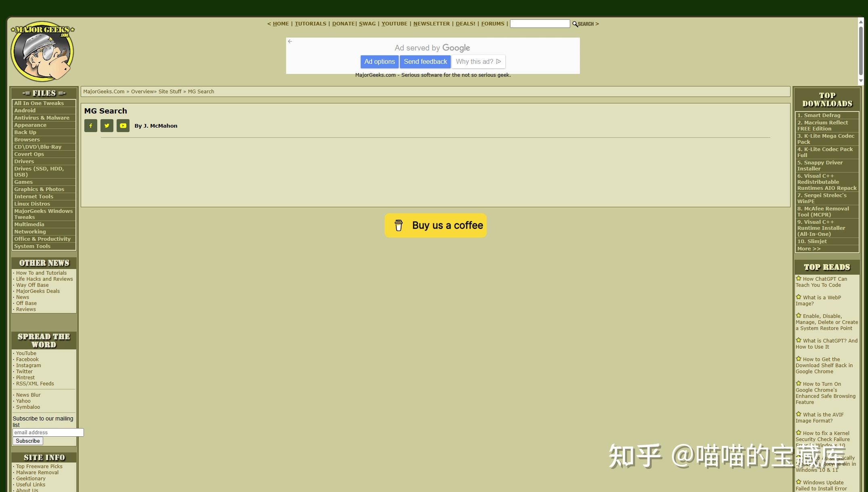Click the coffee cup on 'Buy us a coffee'
The width and height of the screenshot is (868, 492).
(x=399, y=225)
